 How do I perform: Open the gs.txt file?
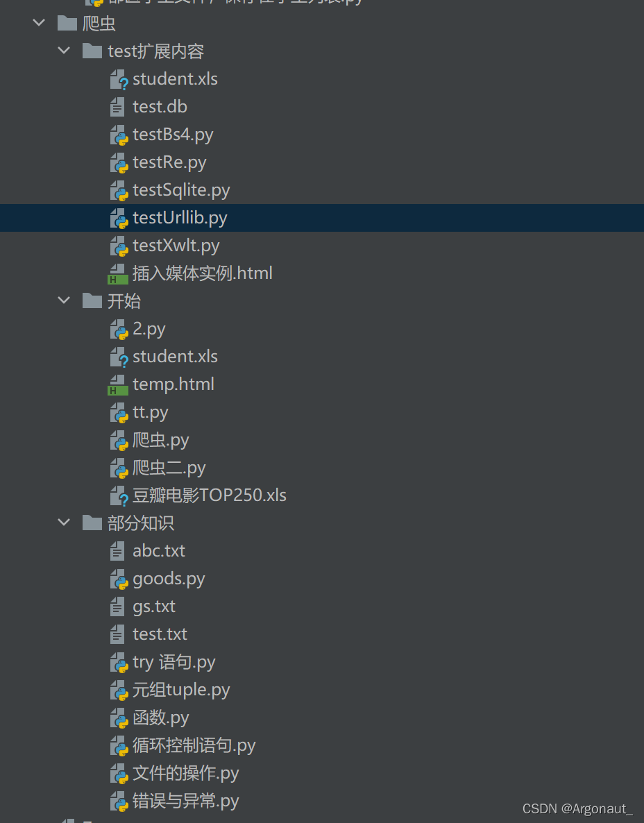point(154,606)
